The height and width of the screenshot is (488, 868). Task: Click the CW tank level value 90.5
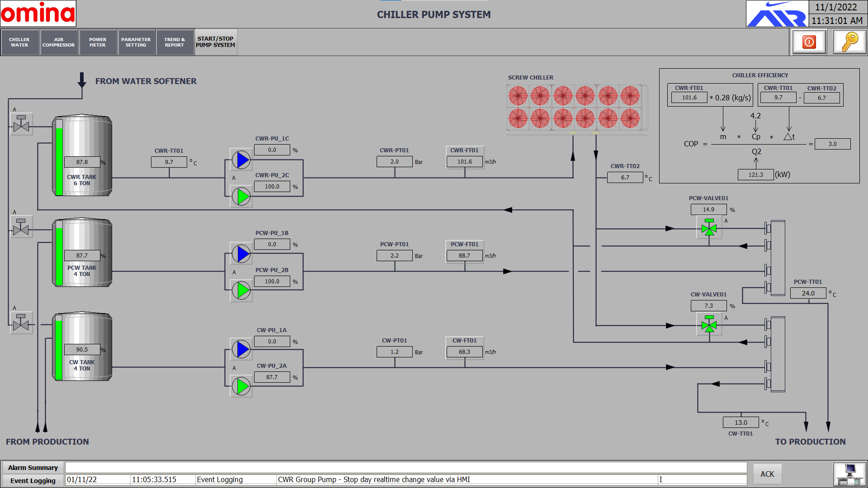[x=82, y=350]
